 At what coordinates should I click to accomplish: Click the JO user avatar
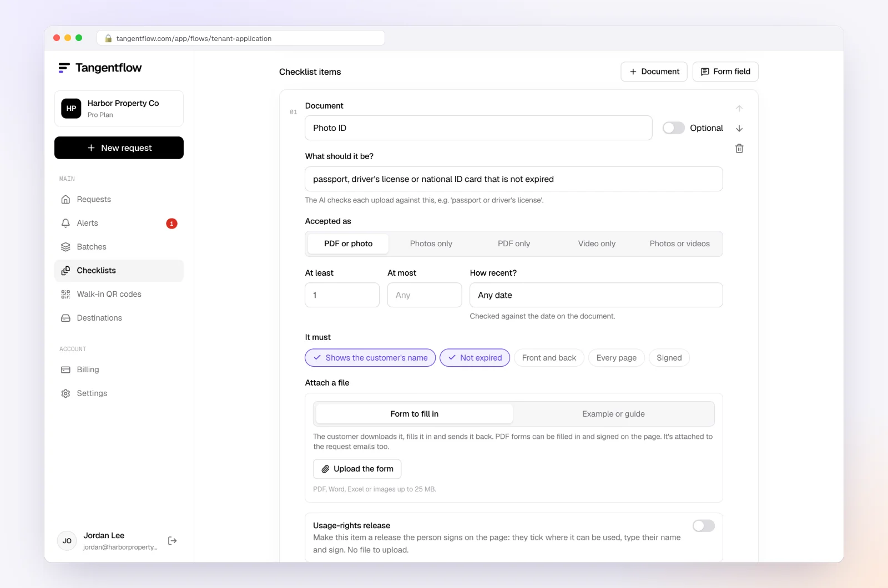coord(67,541)
